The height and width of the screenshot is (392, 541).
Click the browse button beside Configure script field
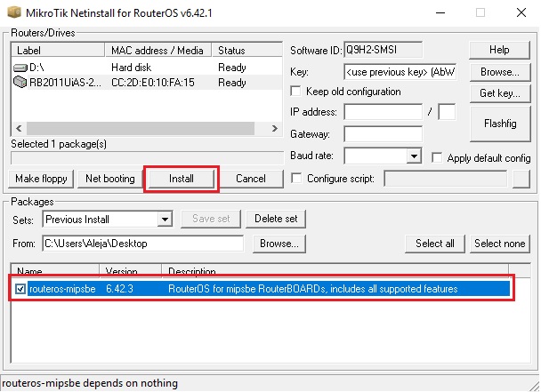point(521,179)
